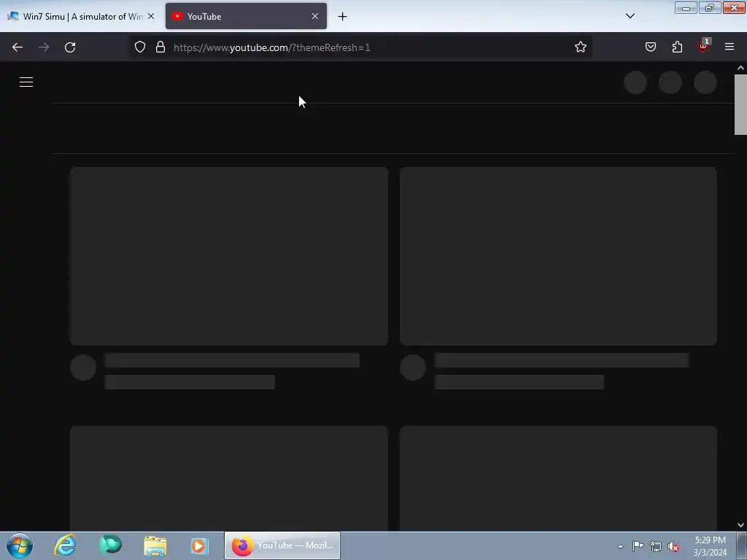Reload the current YouTube page

(70, 47)
